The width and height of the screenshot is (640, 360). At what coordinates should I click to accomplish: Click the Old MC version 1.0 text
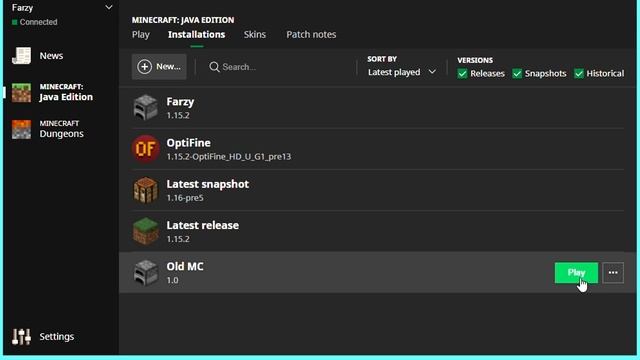[172, 280]
